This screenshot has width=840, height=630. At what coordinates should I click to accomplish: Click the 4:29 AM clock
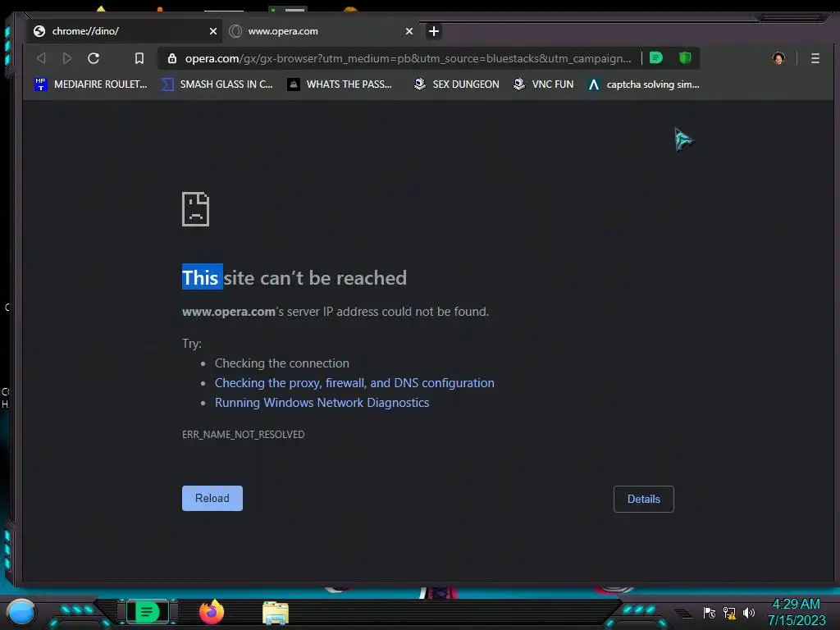click(x=796, y=604)
